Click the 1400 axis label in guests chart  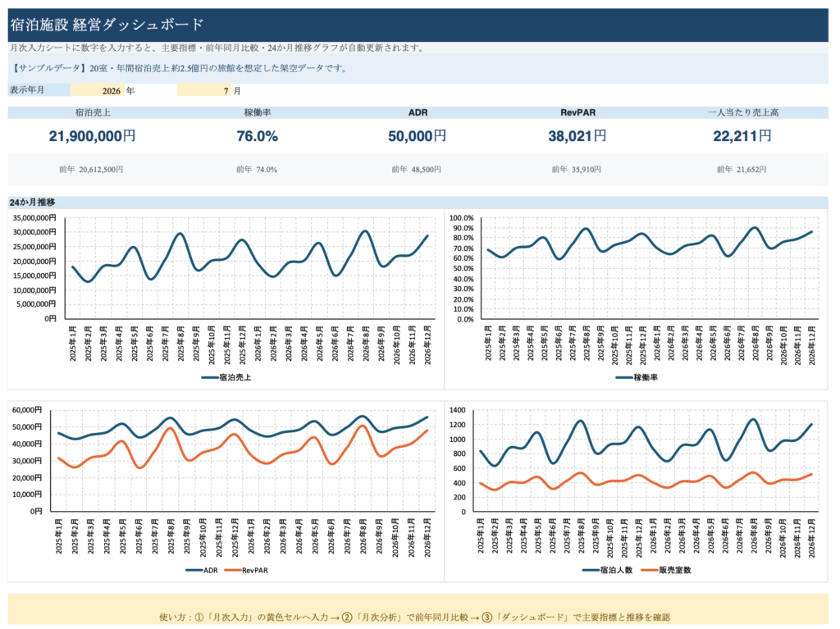(x=458, y=410)
